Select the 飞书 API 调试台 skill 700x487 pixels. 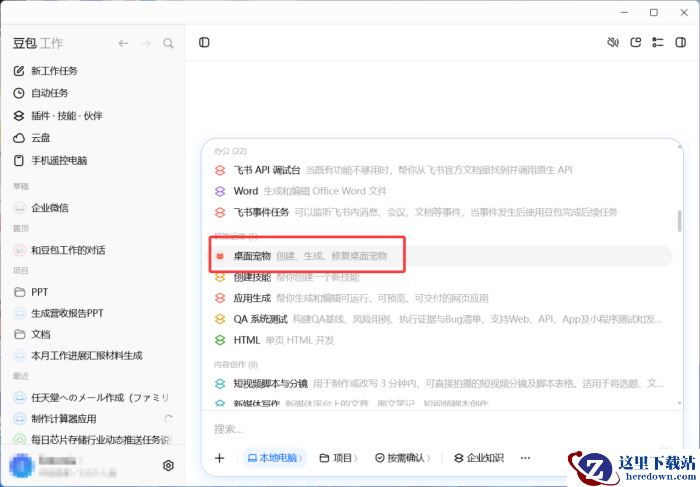(x=442, y=170)
